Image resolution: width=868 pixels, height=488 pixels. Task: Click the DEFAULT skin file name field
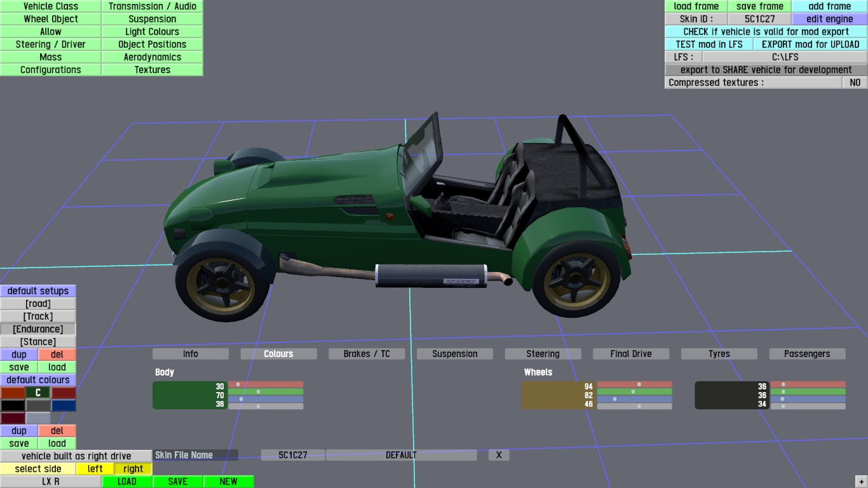coord(401,455)
